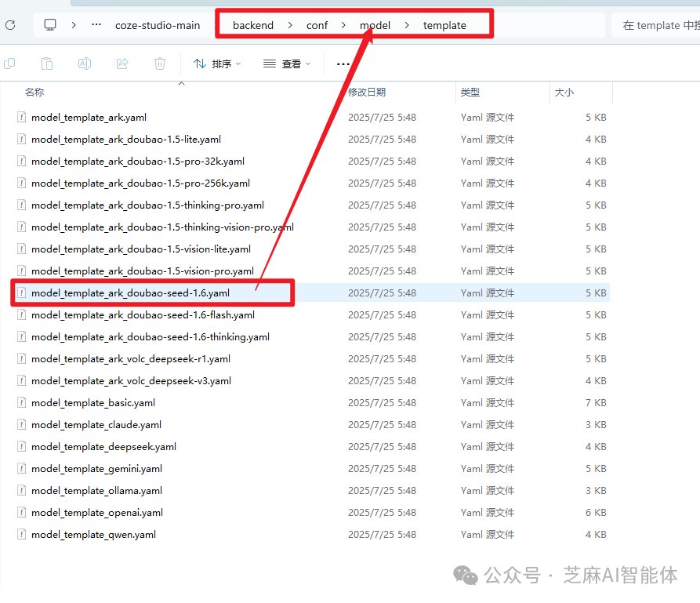This screenshot has height=603, width=700.
Task: Click icon of model_template_basic.yaml file
Action: pyautogui.click(x=21, y=402)
